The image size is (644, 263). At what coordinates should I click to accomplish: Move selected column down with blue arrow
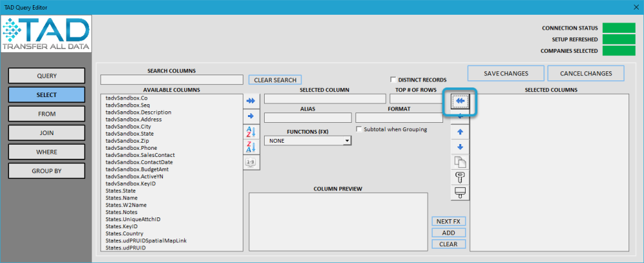pos(460,147)
